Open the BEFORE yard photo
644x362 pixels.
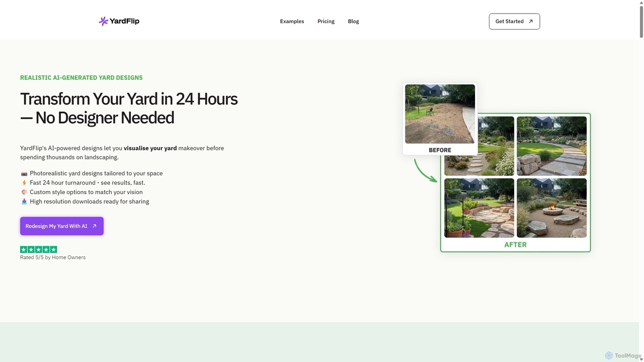pos(440,114)
